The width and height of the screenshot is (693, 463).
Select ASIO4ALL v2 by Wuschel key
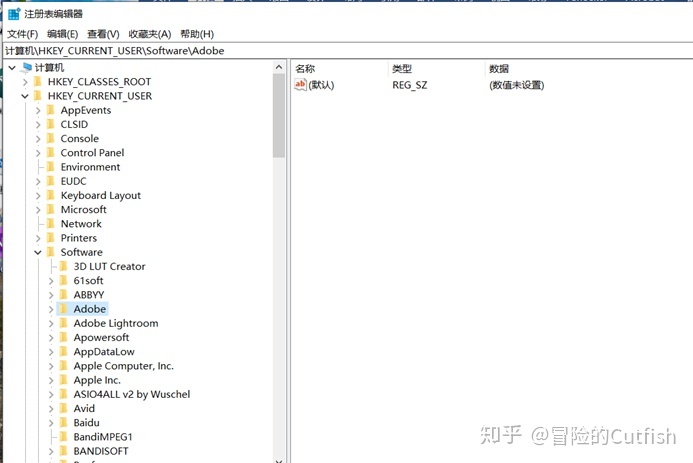coord(132,394)
